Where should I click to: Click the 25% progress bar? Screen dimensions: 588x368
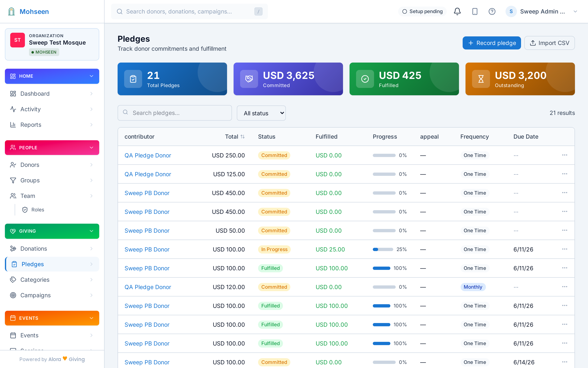click(x=383, y=249)
